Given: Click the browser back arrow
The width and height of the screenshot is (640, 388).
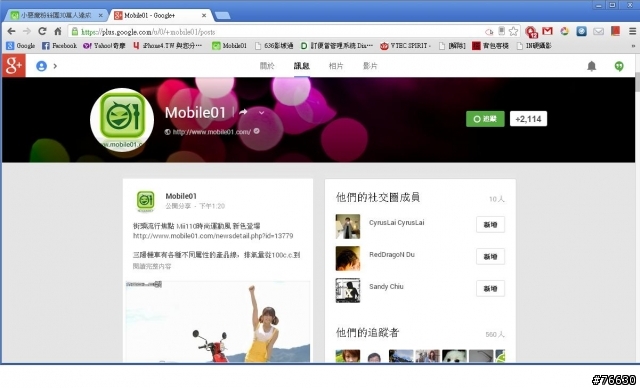Looking at the screenshot, I should tap(11, 31).
